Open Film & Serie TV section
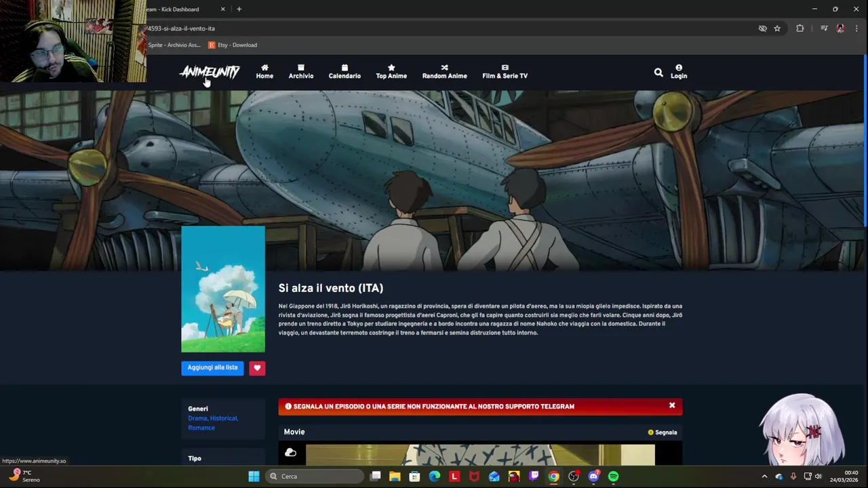This screenshot has height=488, width=868. pos(505,72)
